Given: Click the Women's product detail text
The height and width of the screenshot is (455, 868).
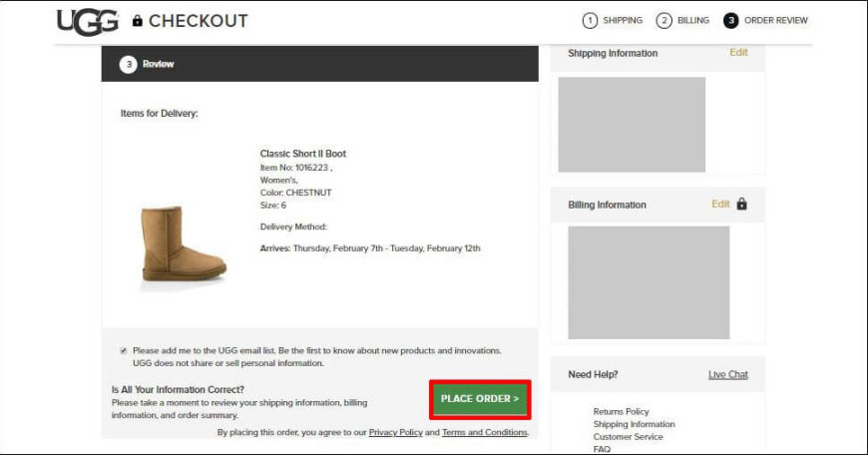Looking at the screenshot, I should point(279,181).
